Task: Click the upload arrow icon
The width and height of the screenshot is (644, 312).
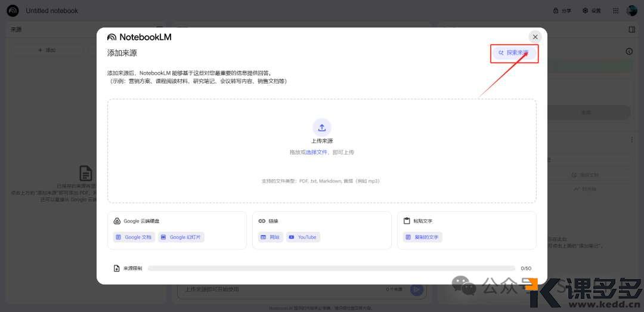Action: tap(321, 127)
